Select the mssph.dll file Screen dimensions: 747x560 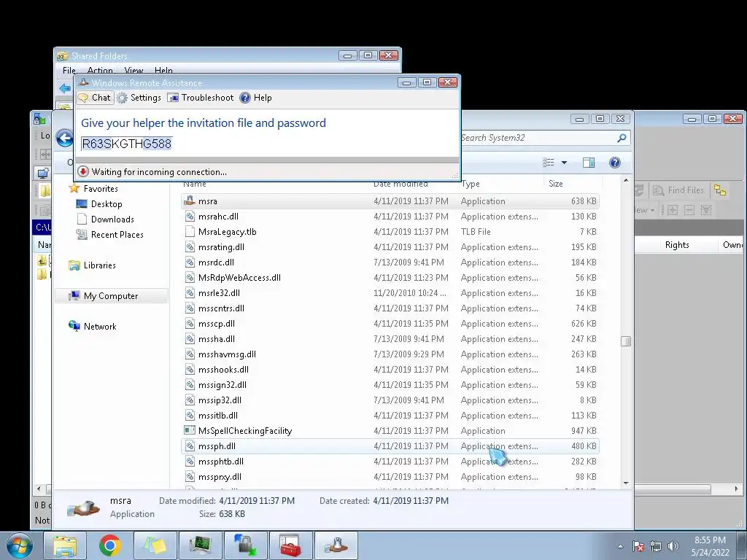coord(390,446)
